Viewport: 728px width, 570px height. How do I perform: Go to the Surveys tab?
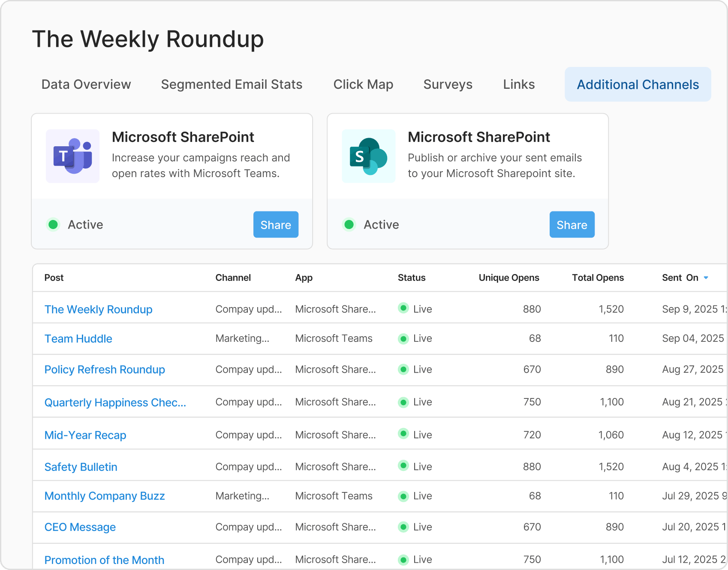click(x=448, y=84)
